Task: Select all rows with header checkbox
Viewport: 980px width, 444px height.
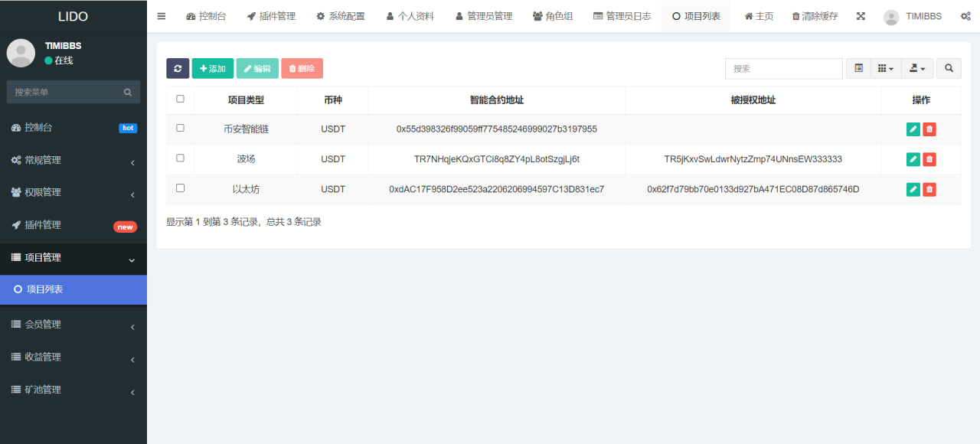Action: point(180,98)
